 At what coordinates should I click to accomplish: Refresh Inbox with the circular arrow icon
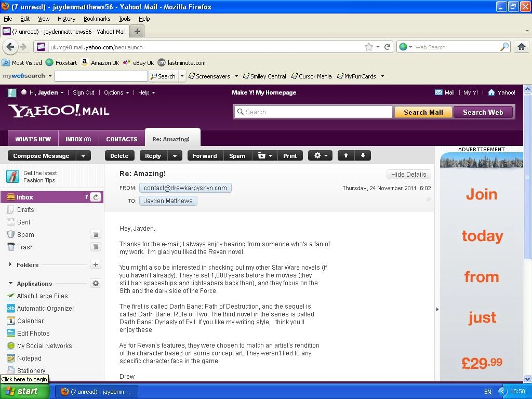(x=96, y=197)
